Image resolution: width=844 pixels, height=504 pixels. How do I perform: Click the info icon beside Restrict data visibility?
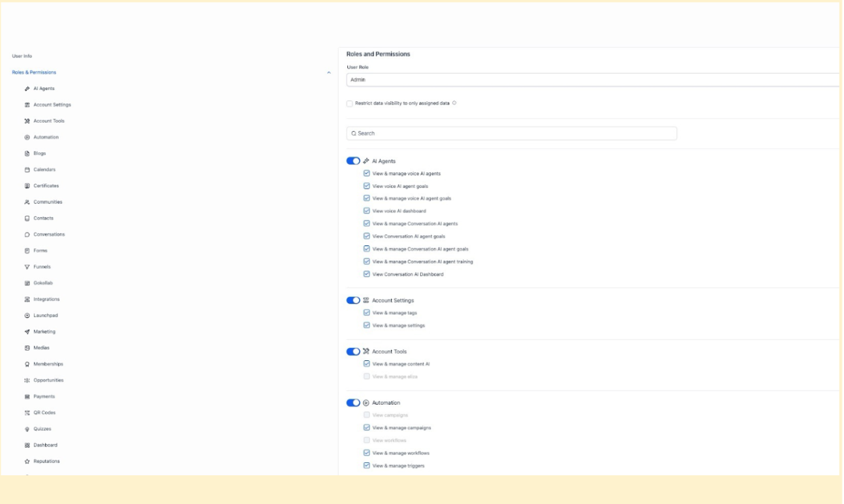pyautogui.click(x=454, y=103)
